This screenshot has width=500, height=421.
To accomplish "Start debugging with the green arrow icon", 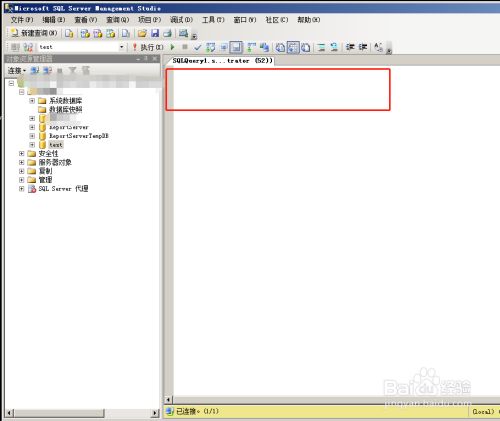I will click(173, 47).
